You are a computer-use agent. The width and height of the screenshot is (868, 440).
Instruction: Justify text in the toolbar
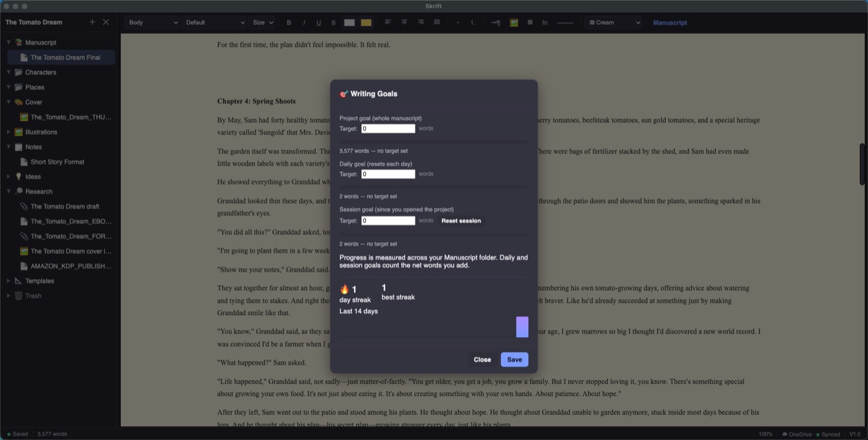(437, 22)
